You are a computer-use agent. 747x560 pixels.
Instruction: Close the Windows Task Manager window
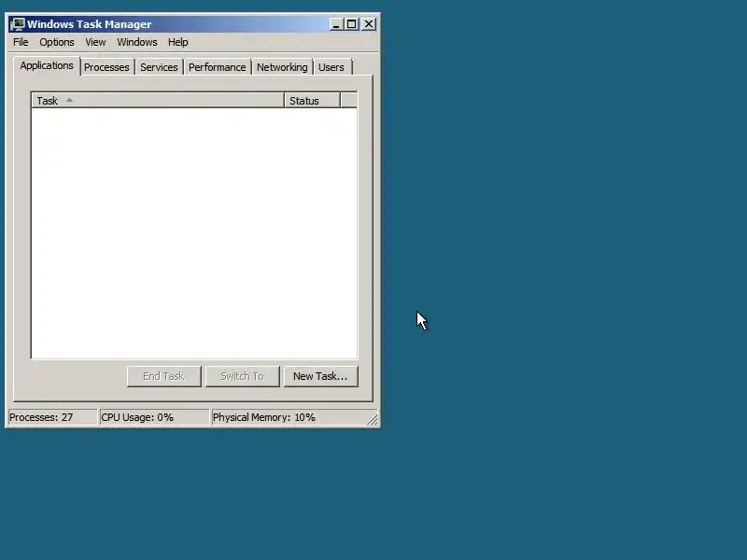pos(369,24)
